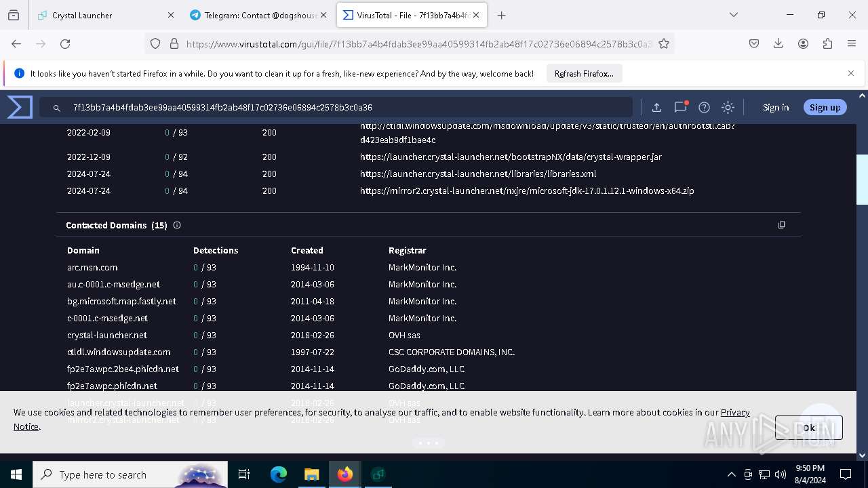This screenshot has width=868, height=488.
Task: Open the libraries.xml URL entry
Action: point(478,174)
